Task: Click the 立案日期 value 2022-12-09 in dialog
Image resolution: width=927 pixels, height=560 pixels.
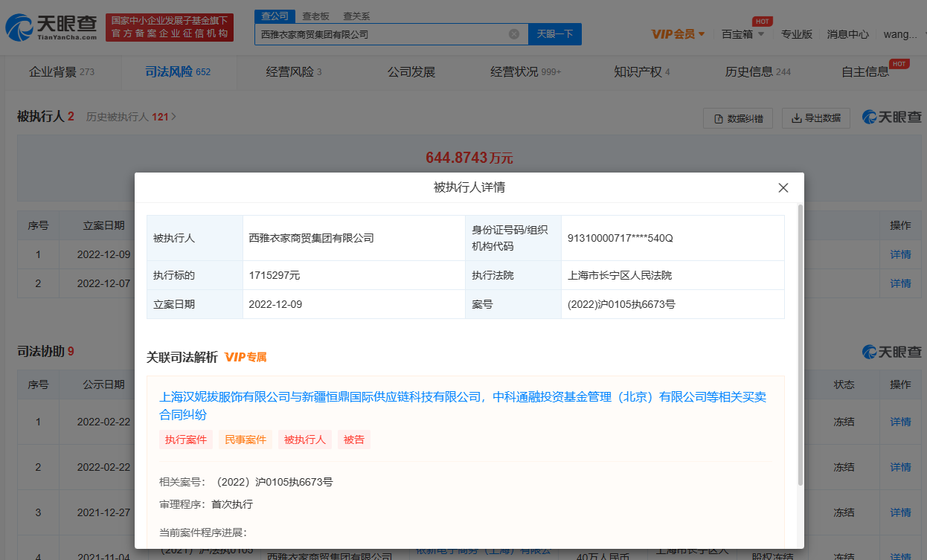Action: (x=275, y=304)
